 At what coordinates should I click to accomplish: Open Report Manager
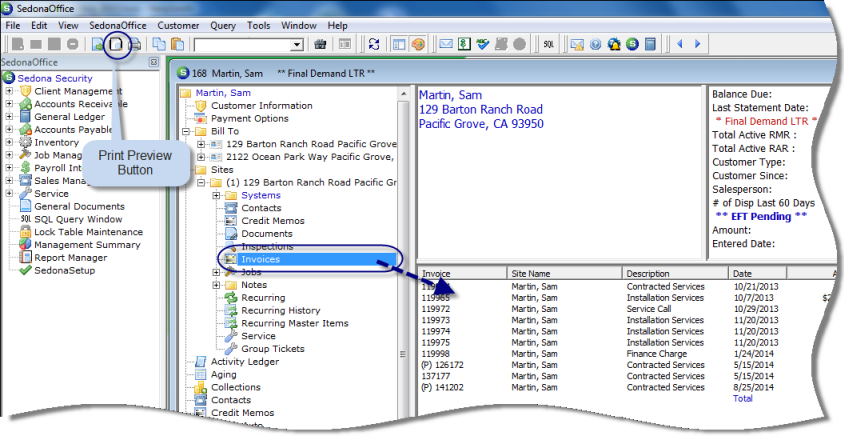(71, 258)
